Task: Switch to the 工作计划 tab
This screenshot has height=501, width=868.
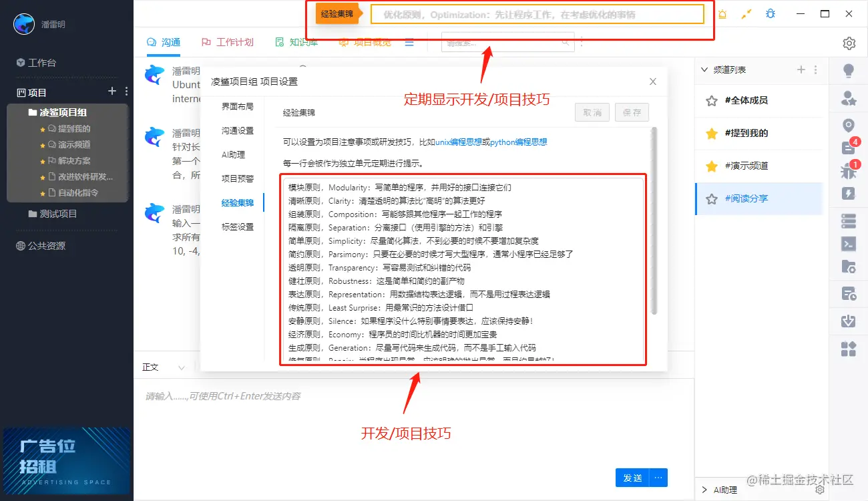Action: pos(228,42)
